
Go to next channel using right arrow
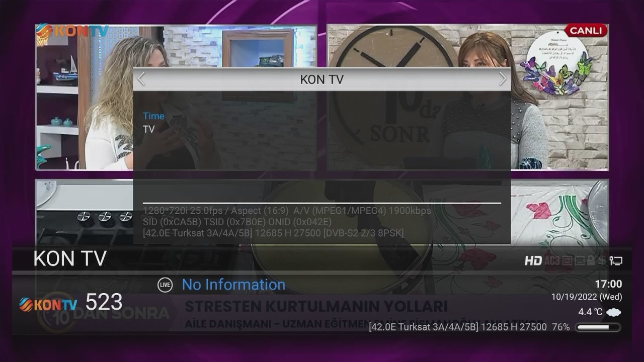(503, 79)
